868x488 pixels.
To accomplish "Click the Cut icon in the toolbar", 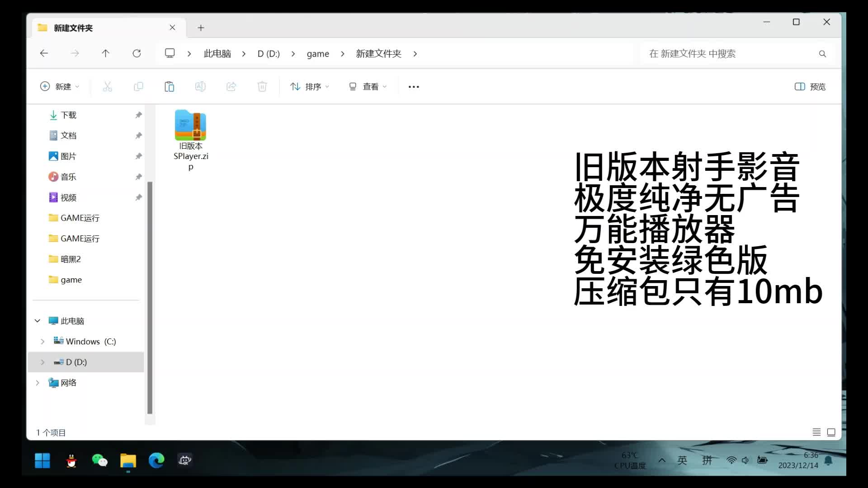I will click(107, 86).
